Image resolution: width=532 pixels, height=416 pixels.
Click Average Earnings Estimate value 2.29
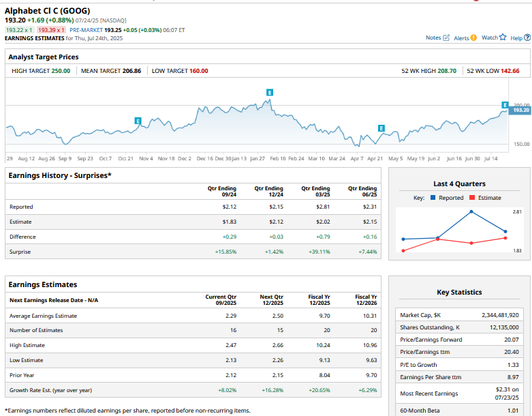point(231,316)
